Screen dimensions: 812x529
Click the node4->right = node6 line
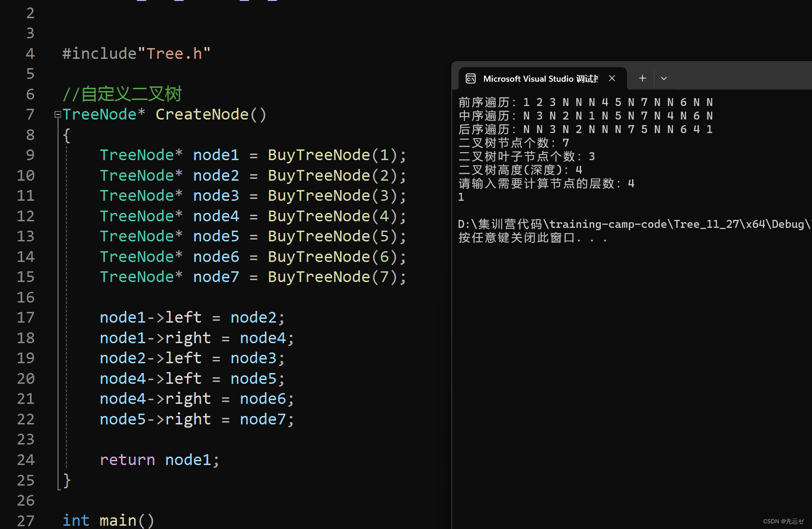[197, 399]
